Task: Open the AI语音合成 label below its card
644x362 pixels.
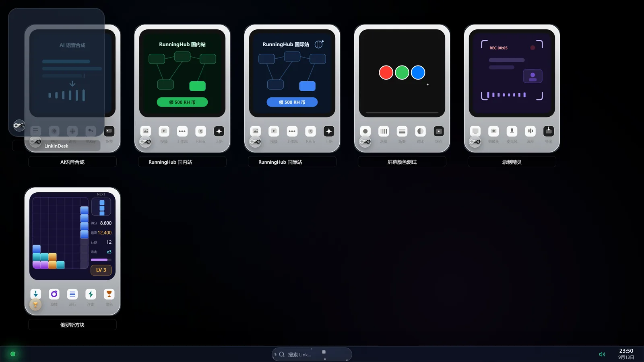Action: tap(72, 162)
